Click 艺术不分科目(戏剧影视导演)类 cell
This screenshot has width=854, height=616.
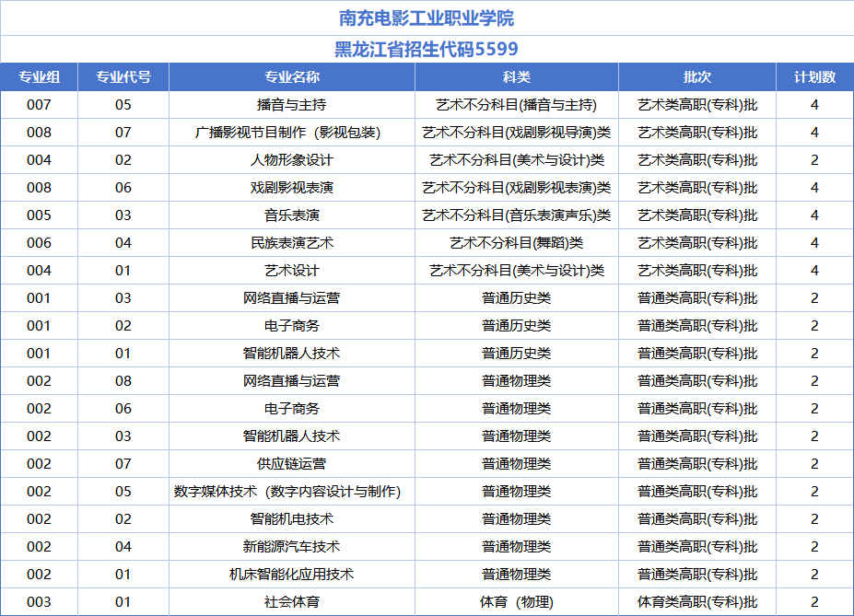[516, 133]
